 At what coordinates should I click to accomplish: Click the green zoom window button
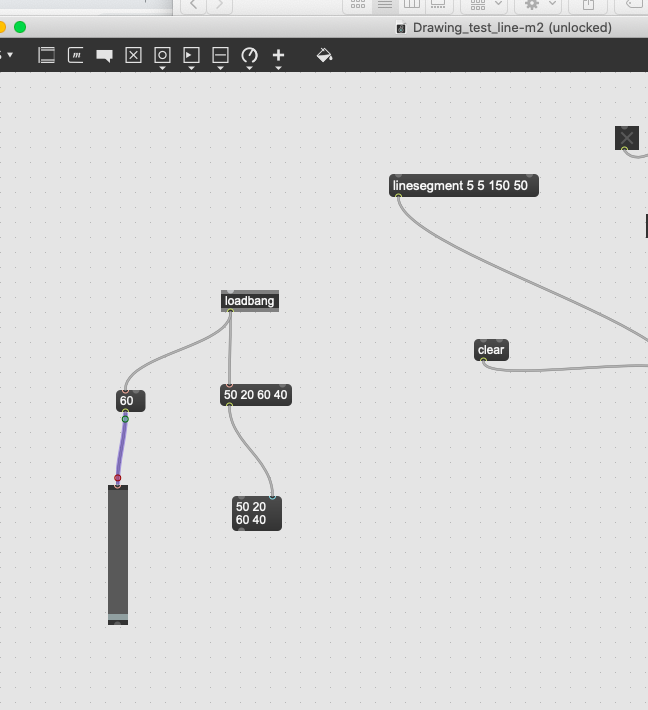point(20,27)
